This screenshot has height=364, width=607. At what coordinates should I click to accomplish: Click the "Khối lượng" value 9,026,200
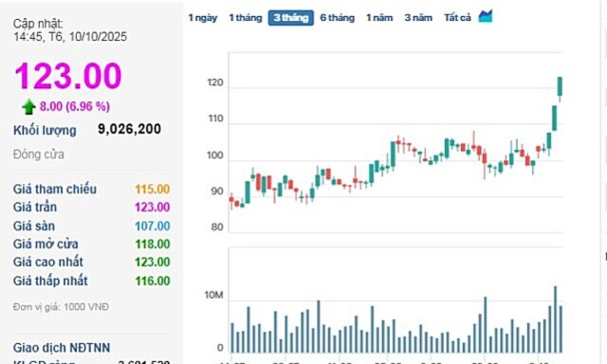click(x=129, y=129)
